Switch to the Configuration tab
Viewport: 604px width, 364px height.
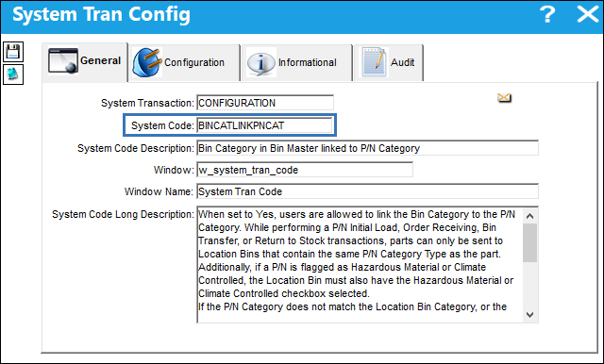tap(184, 62)
